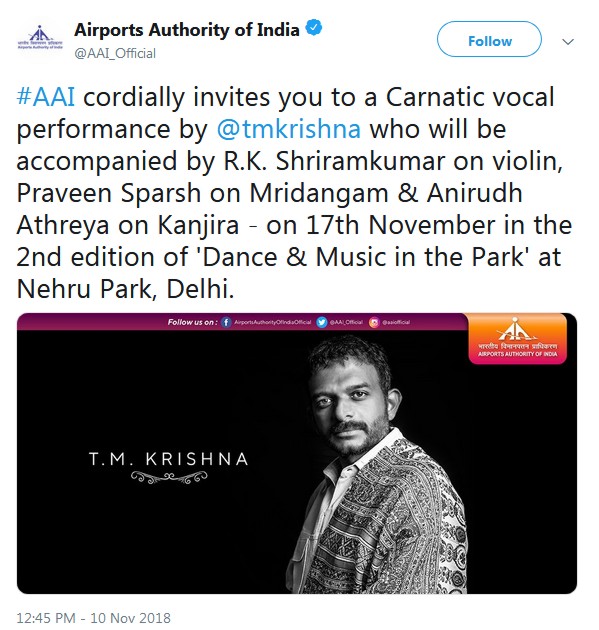Click the Facebook icon in the banner
599x630 pixels.
pyautogui.click(x=227, y=322)
